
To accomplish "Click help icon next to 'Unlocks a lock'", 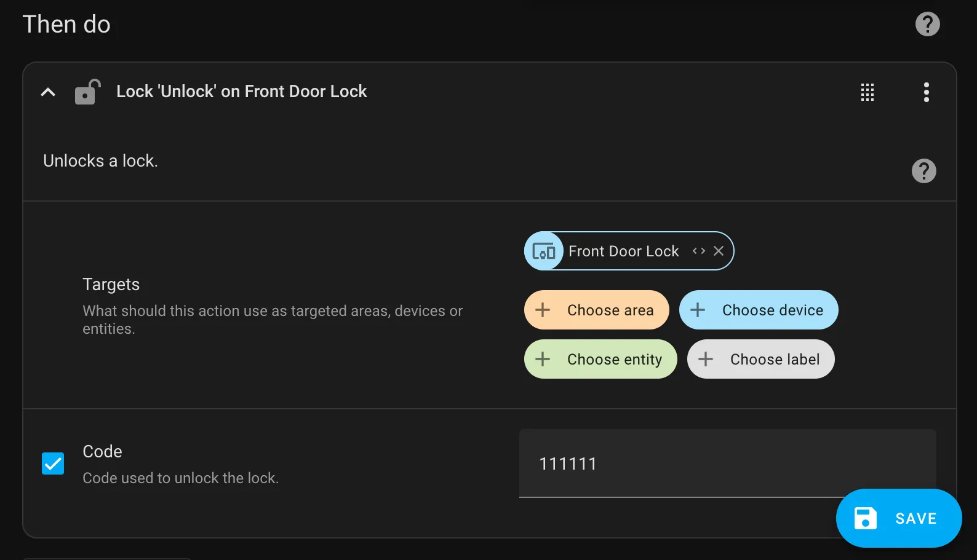I will pos(923,171).
